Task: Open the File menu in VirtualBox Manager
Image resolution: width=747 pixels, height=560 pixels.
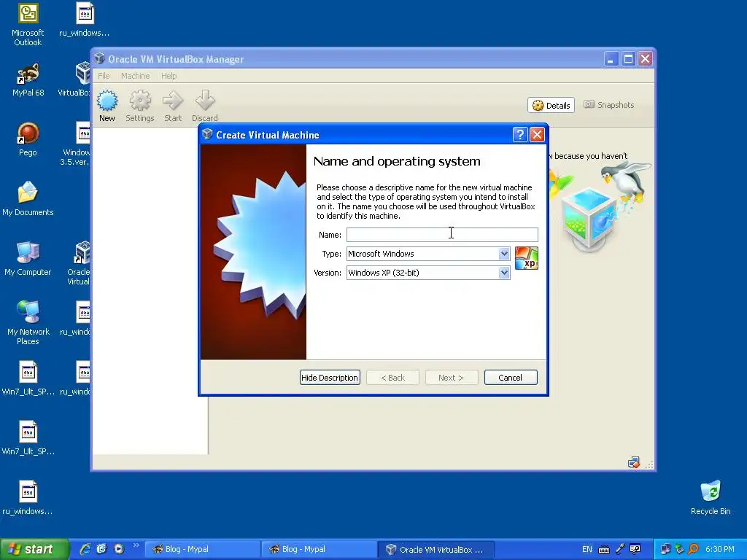Action: tap(104, 76)
